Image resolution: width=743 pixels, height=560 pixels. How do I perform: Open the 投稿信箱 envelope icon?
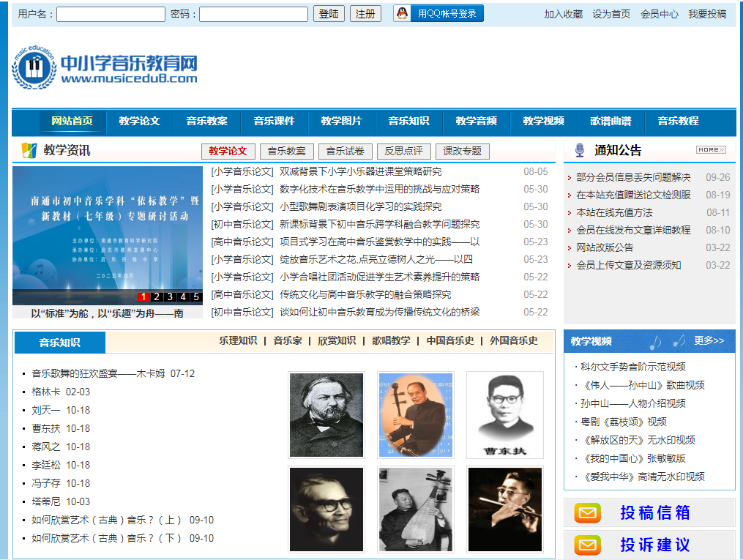pyautogui.click(x=587, y=513)
